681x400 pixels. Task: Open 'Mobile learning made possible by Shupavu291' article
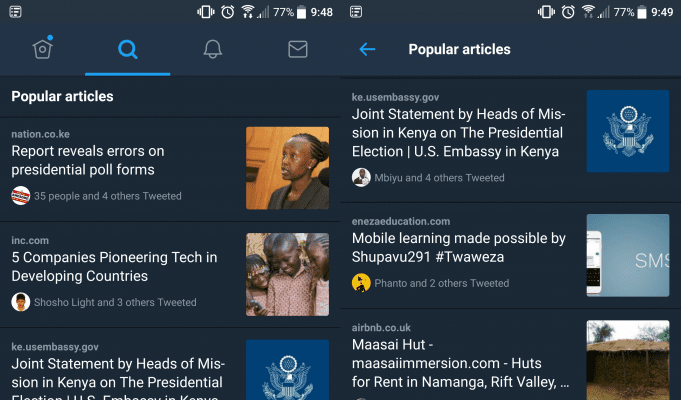[459, 248]
